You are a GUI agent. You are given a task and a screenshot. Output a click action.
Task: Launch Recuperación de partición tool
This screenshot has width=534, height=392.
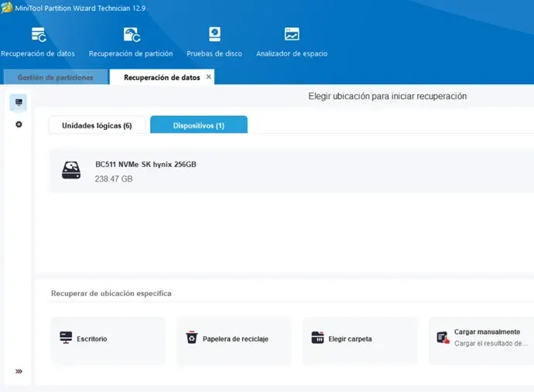pos(131,43)
